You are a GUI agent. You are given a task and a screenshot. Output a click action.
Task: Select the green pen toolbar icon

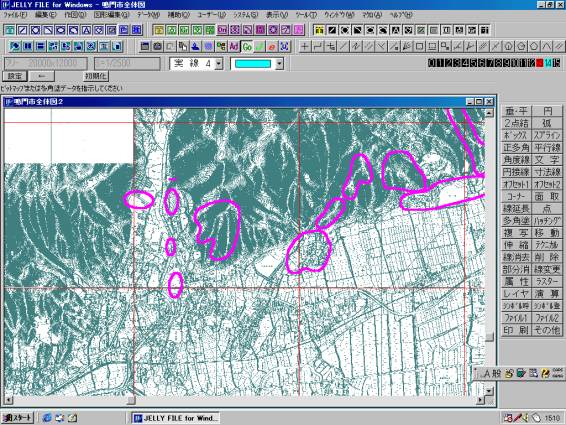tap(260, 47)
